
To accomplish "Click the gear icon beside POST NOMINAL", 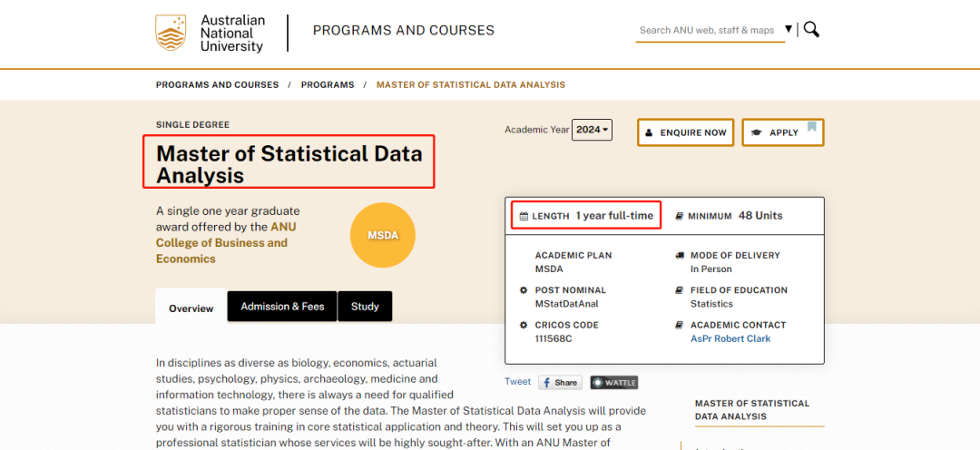I will pos(524,290).
